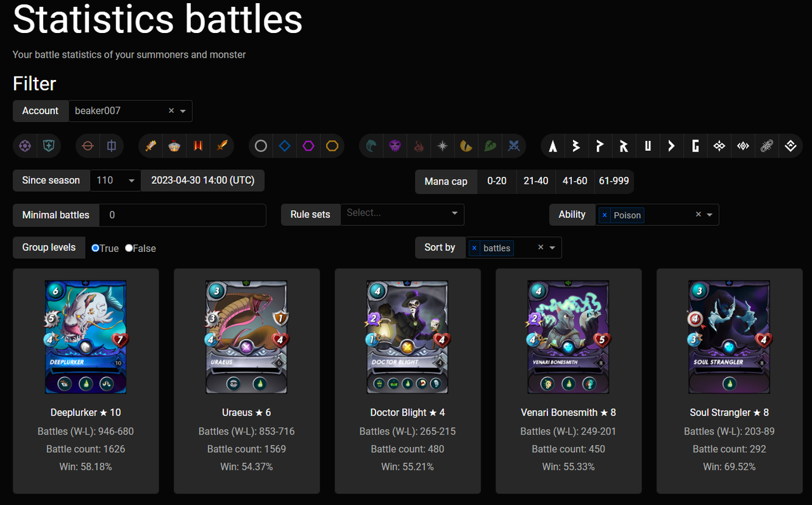Filter by the Untamed edition 'U' icon
The width and height of the screenshot is (812, 505).
coord(648,146)
